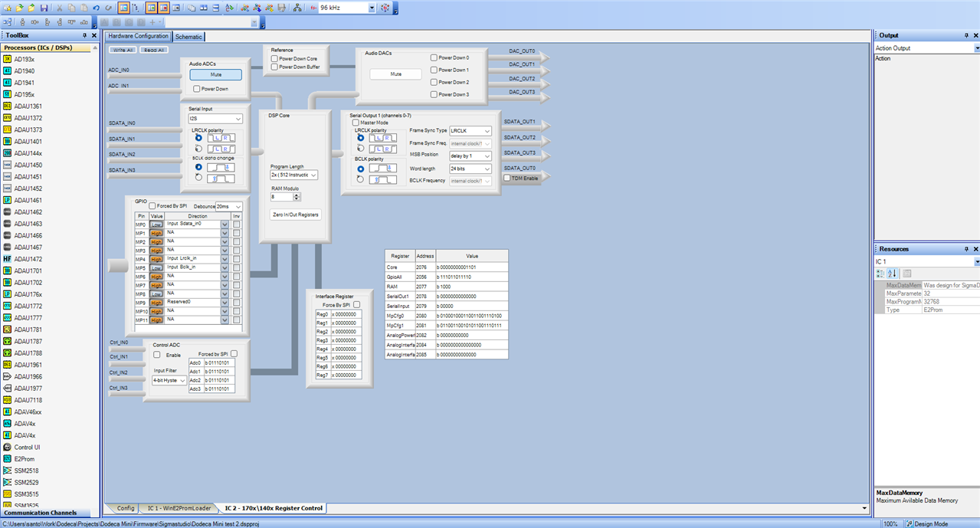Viewport: 980px width, 528px height.
Task: Click RAM Modulo spinner arrows
Action: click(297, 196)
